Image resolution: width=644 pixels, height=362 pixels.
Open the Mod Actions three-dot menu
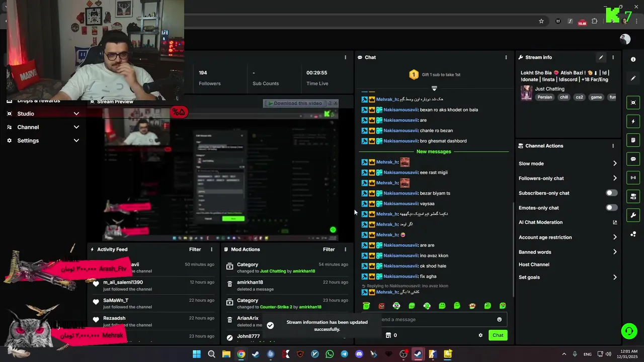345,249
